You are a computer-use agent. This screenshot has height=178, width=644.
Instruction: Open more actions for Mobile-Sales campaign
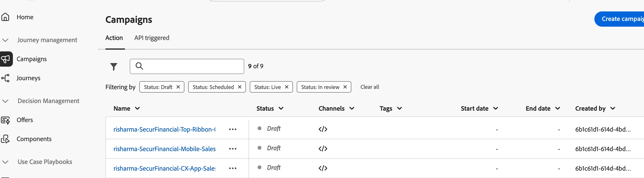[233, 149]
